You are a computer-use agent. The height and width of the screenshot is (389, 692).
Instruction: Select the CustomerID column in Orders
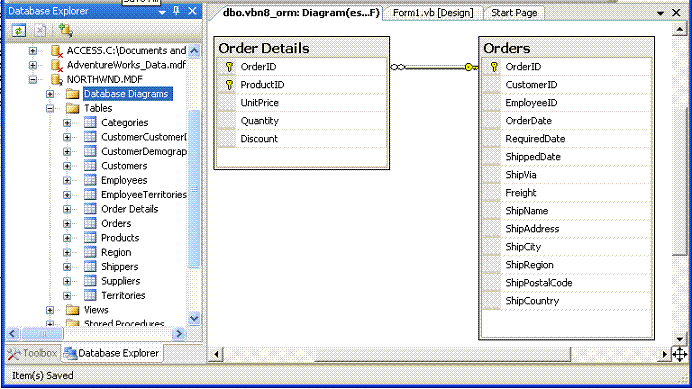567,85
